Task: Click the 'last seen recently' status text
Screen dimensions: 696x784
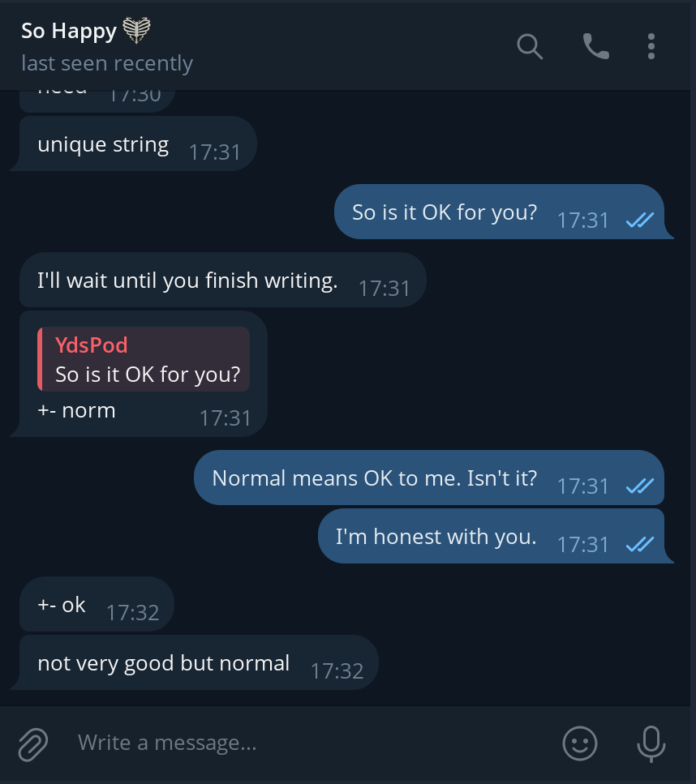Action: pos(107,63)
